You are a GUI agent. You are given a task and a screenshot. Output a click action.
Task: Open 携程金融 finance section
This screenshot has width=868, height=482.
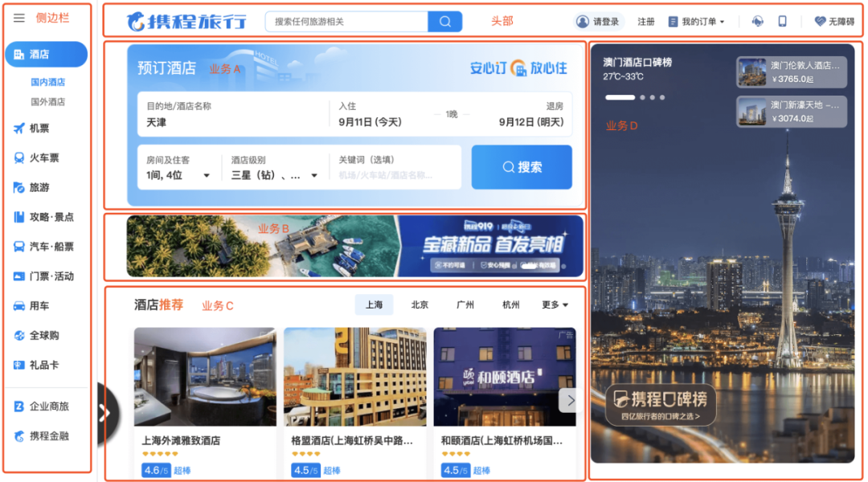(41, 436)
